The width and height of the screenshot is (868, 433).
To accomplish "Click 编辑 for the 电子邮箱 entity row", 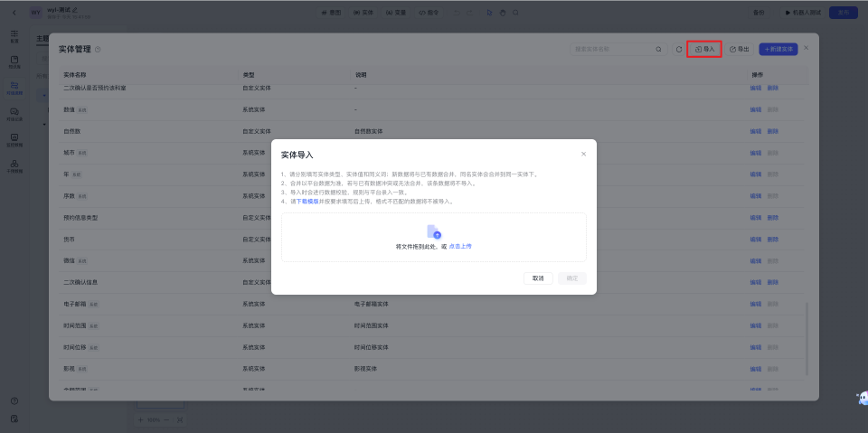I will (x=755, y=304).
